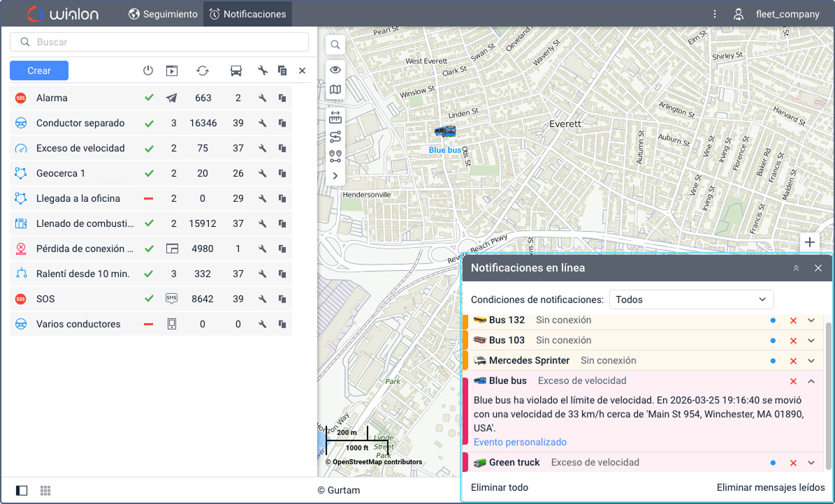Copy the Geocerca 1 notification
The width and height of the screenshot is (835, 504).
(x=282, y=174)
